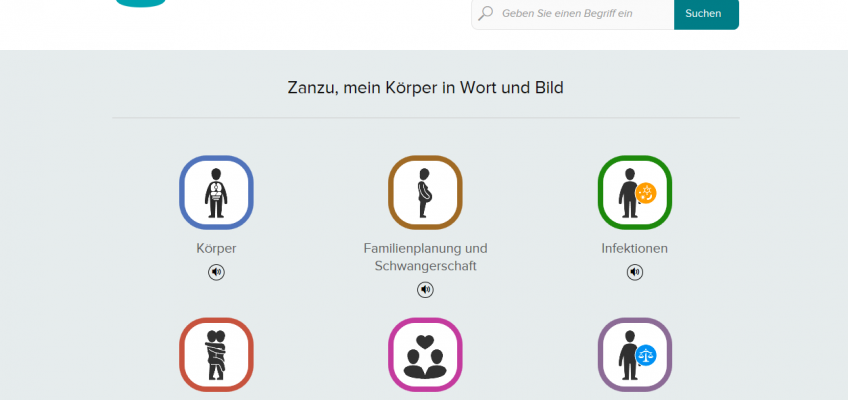Open the Familienplanung und Schwangerschaft link
Screen dimensions: 848x400
point(425,257)
